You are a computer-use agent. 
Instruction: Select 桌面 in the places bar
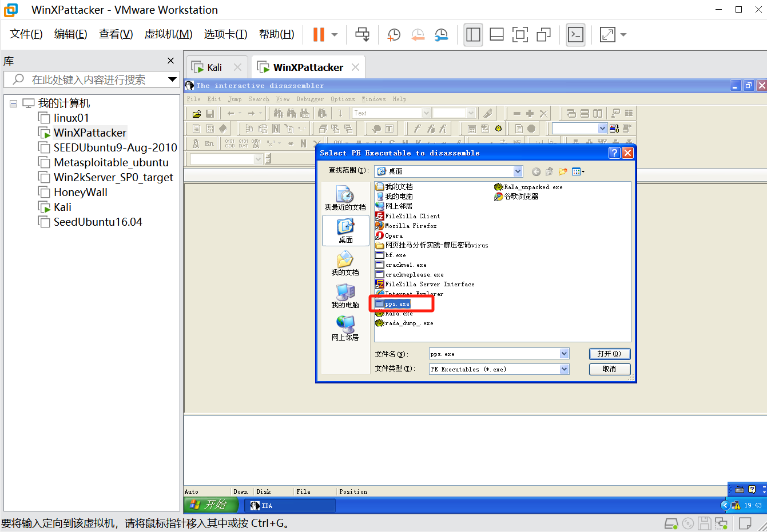345,230
